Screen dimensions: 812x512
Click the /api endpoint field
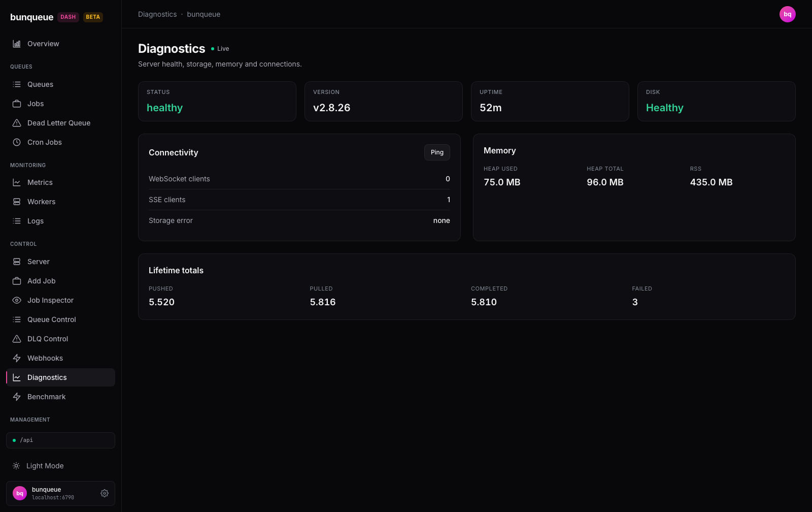click(60, 440)
